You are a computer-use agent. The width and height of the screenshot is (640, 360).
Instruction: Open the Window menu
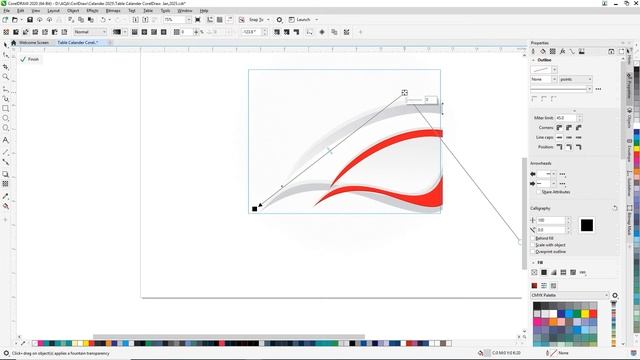click(184, 11)
